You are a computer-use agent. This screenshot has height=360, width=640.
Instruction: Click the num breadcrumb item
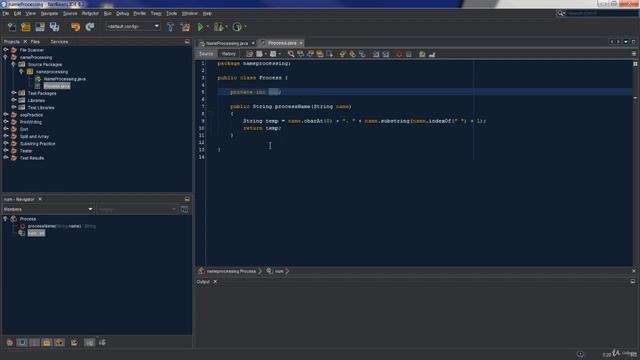tap(279, 271)
